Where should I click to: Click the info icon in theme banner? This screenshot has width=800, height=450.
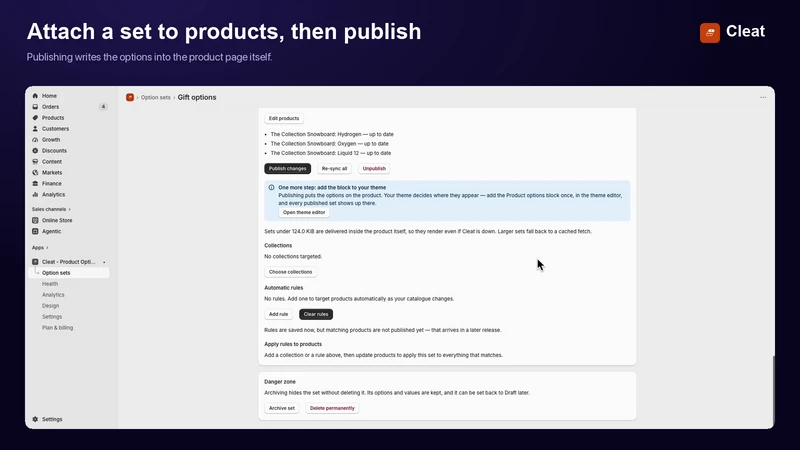(x=271, y=187)
